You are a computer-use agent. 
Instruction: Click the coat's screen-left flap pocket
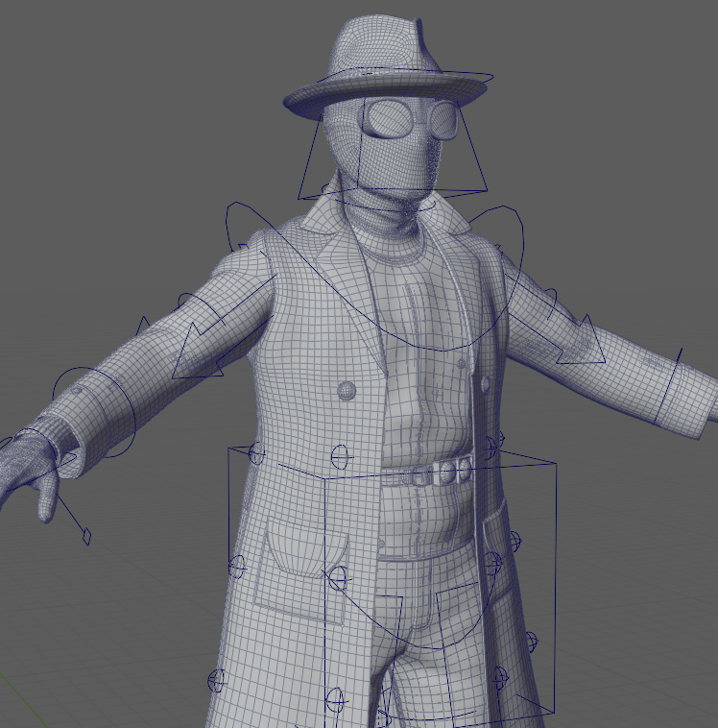click(x=307, y=548)
